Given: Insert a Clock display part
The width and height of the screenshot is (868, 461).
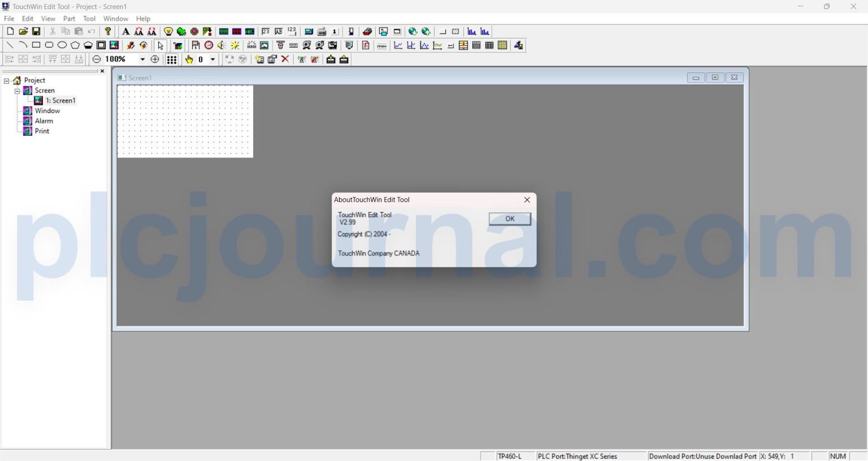Looking at the screenshot, I should [x=209, y=45].
